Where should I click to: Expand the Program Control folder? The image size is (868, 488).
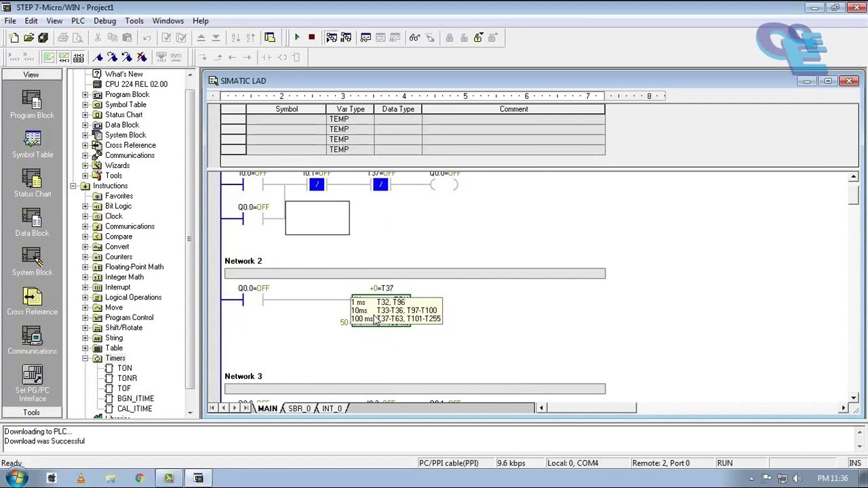[85, 317]
